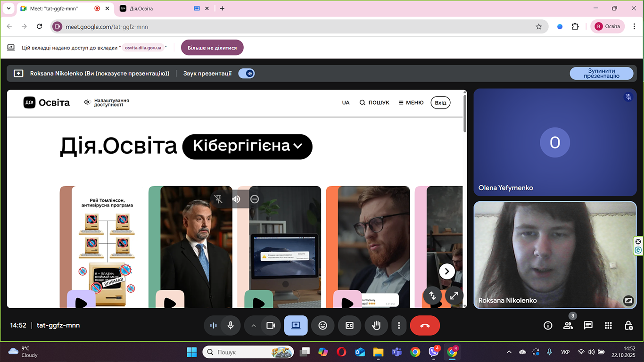This screenshot has height=362, width=644.
Task: Open the in-call chat panel
Action: [588, 325]
